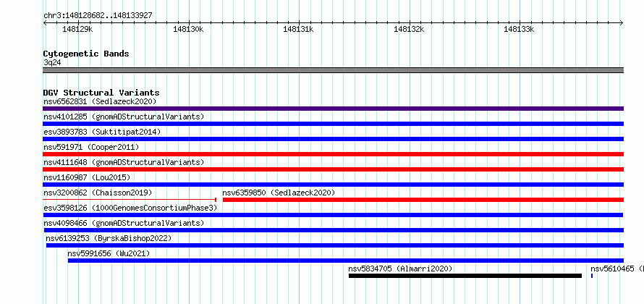Click the 3q24 band label
This screenshot has height=304, width=644.
coord(52,62)
